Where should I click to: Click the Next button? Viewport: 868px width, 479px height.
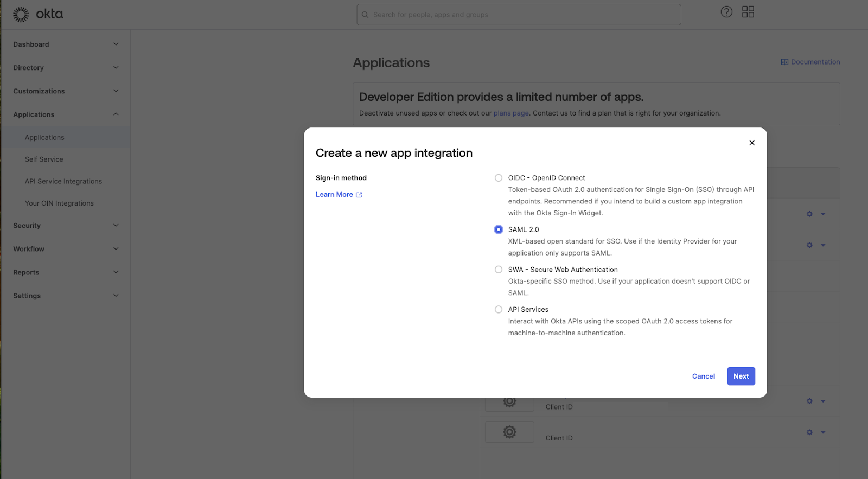(x=741, y=376)
